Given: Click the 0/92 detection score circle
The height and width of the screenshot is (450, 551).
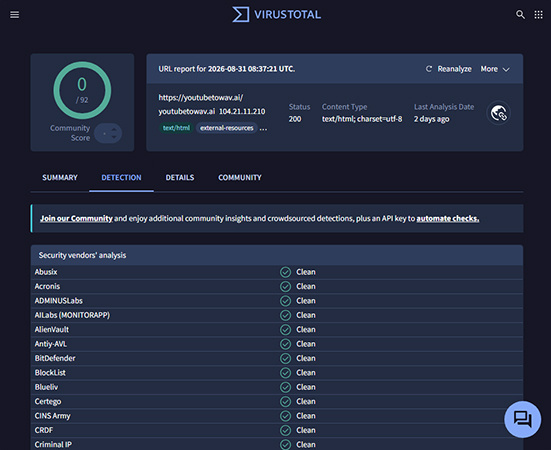Looking at the screenshot, I should click(82, 90).
